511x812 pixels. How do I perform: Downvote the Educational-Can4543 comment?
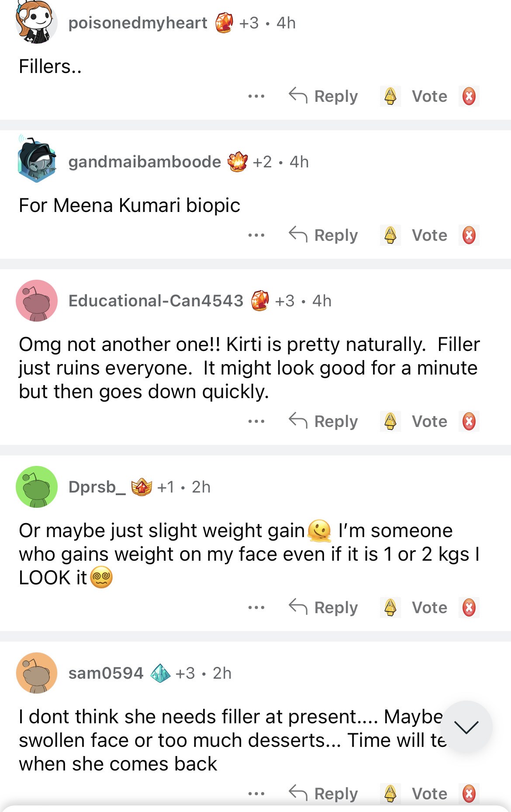point(469,421)
